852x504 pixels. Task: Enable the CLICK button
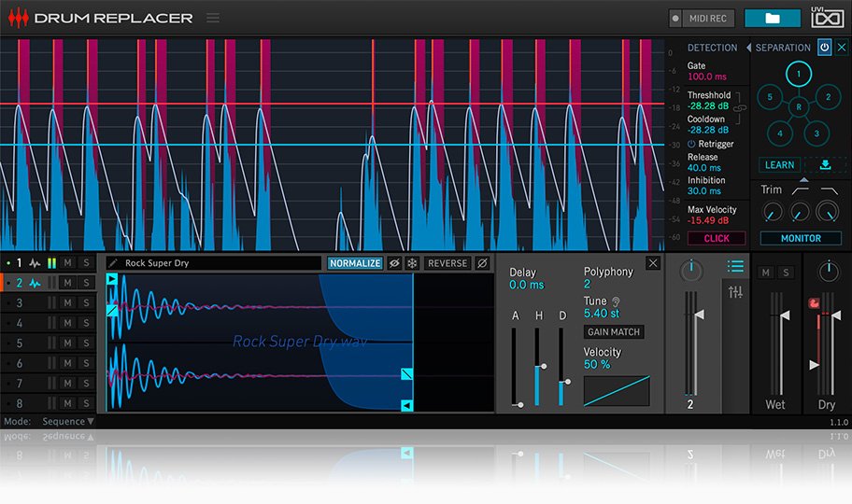click(717, 238)
